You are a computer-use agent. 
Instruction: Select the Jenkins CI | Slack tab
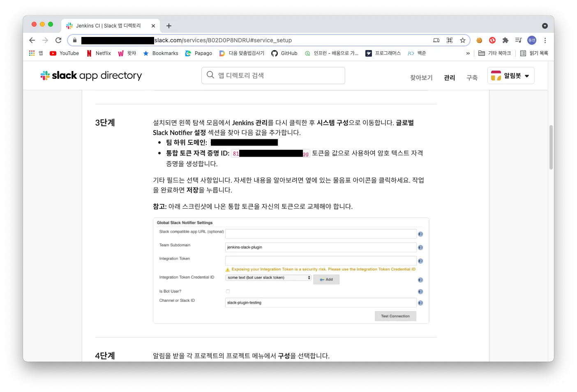coord(110,25)
